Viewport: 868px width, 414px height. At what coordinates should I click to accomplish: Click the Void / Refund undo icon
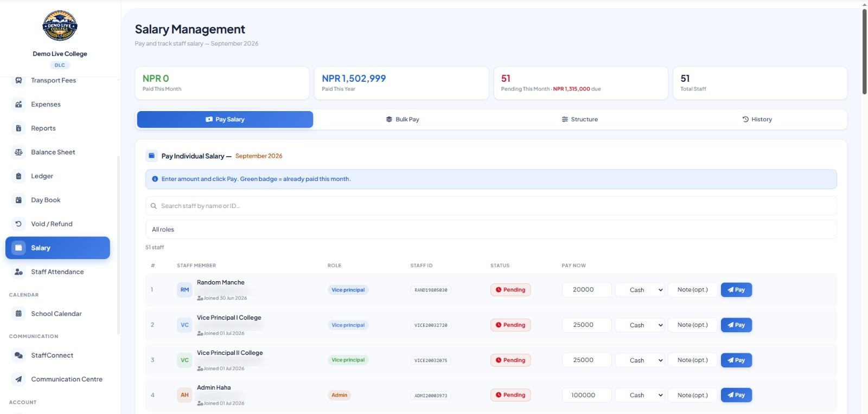click(18, 224)
